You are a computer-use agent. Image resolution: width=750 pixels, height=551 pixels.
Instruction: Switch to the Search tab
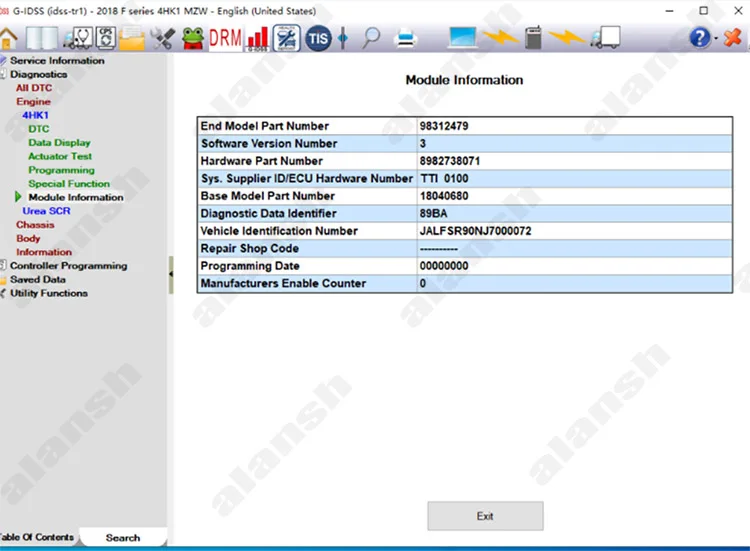tap(123, 538)
